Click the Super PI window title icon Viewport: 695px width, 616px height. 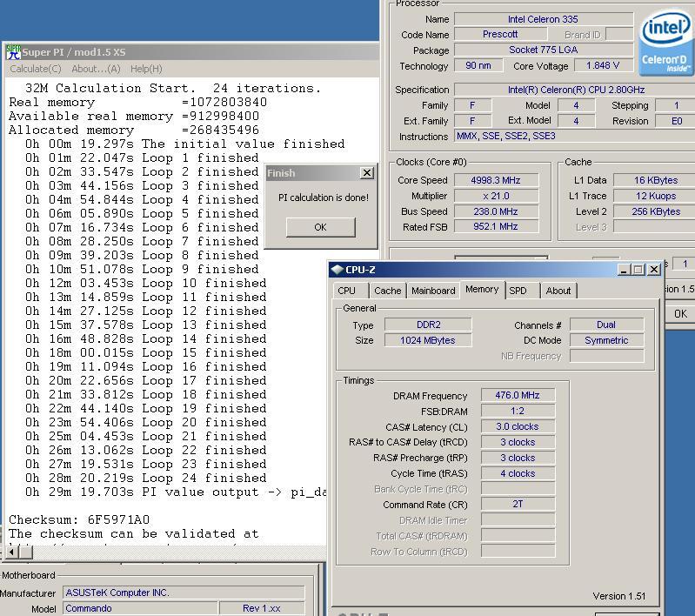pyautogui.click(x=13, y=52)
